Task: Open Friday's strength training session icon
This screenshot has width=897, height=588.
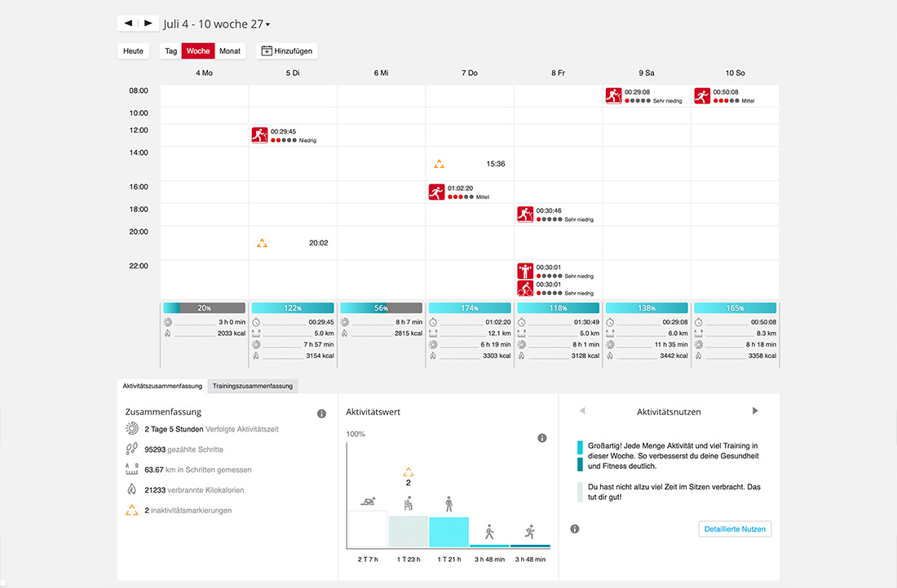Action: [x=525, y=271]
